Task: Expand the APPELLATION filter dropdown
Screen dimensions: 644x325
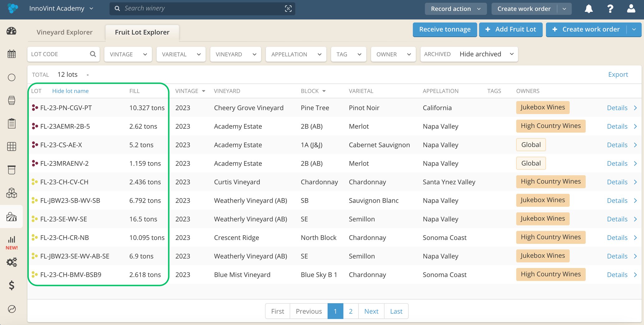Action: (x=296, y=54)
